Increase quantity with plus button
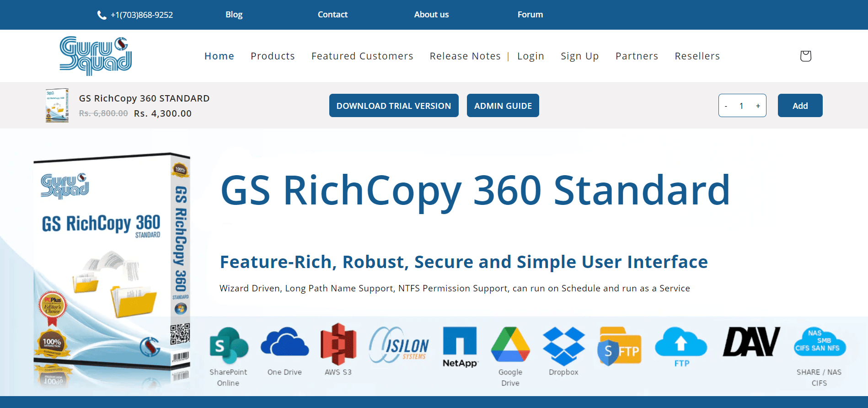 (758, 106)
